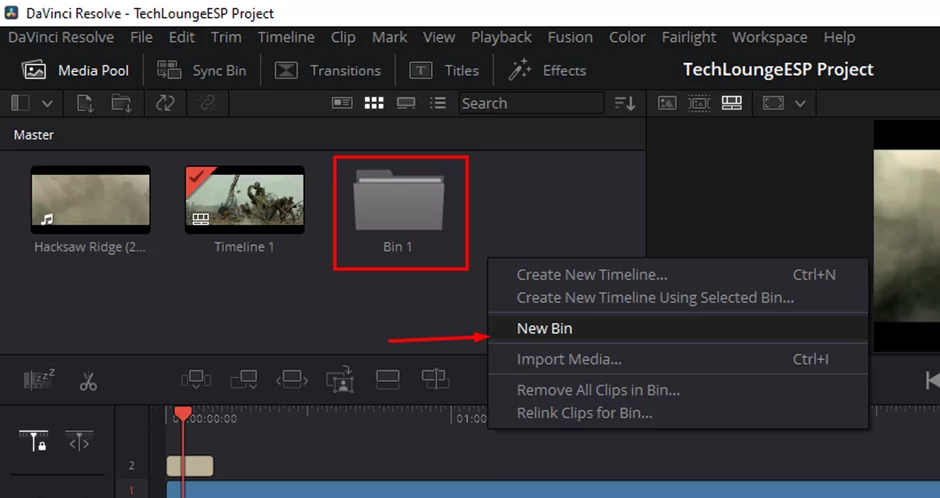Screen dimensions: 940x498
Task: Open the Playback menu
Action: 501,37
